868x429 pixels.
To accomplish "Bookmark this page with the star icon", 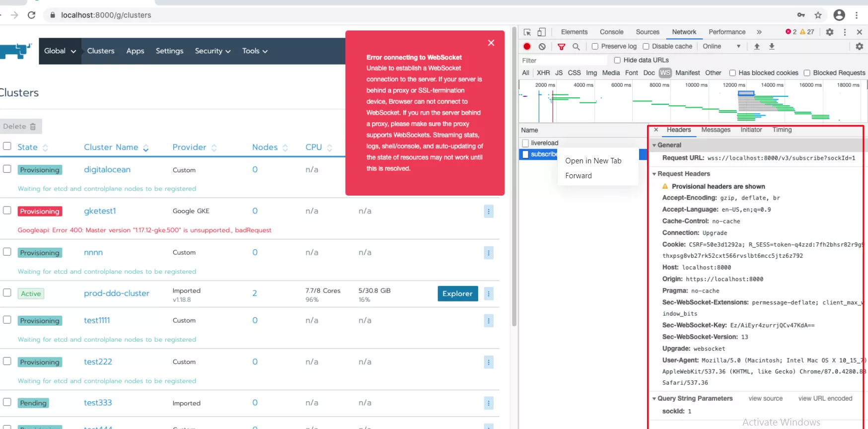I will pyautogui.click(x=818, y=15).
